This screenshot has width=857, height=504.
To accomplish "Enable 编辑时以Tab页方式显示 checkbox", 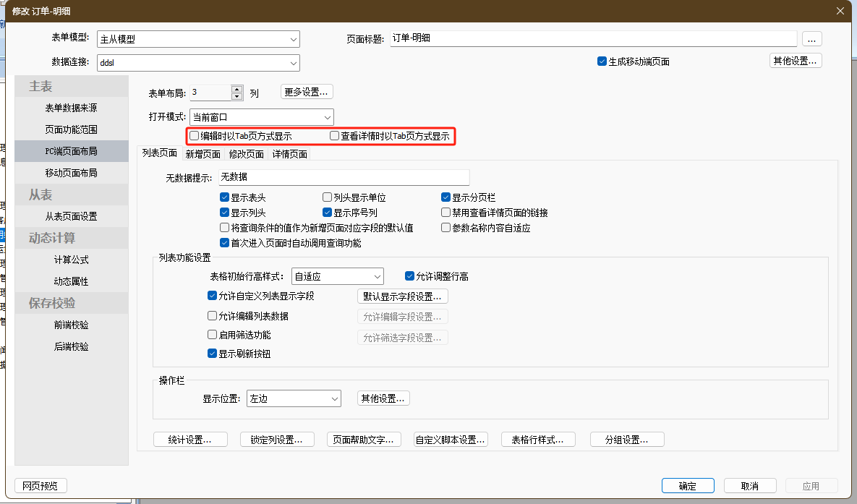I will click(x=194, y=135).
